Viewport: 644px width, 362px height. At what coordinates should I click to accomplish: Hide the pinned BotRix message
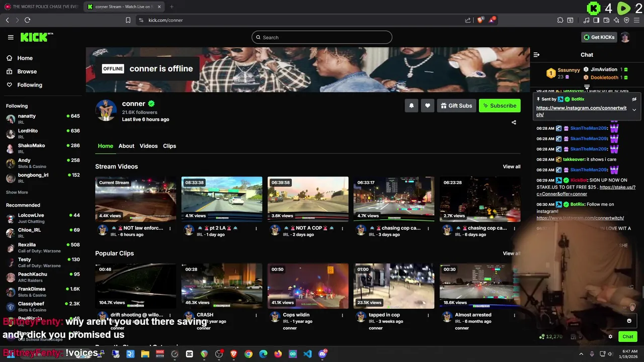[634, 99]
